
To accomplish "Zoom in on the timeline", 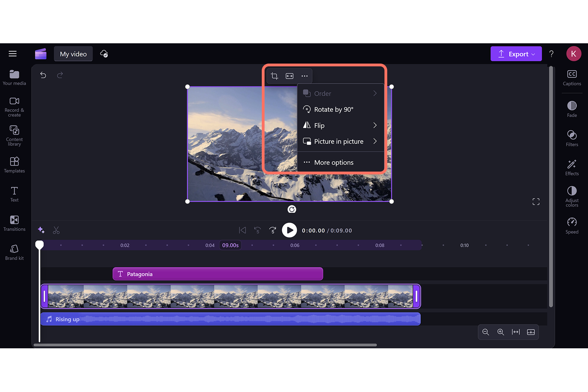I will click(501, 332).
